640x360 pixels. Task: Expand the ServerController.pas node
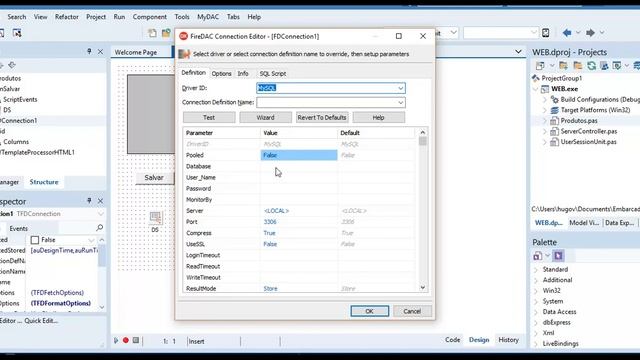[544, 131]
